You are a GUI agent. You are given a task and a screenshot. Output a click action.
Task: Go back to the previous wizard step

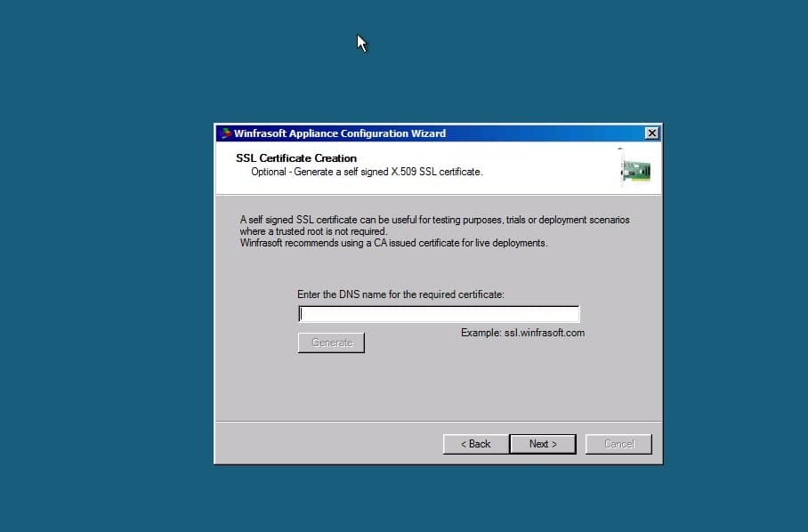pyautogui.click(x=475, y=444)
